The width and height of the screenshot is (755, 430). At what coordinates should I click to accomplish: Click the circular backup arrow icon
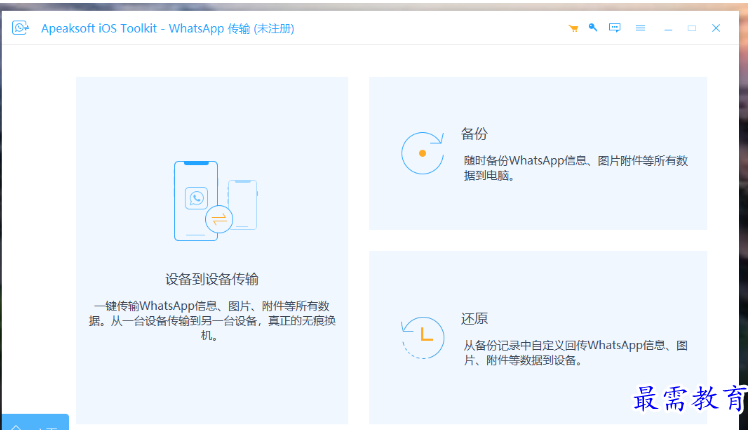(x=423, y=153)
